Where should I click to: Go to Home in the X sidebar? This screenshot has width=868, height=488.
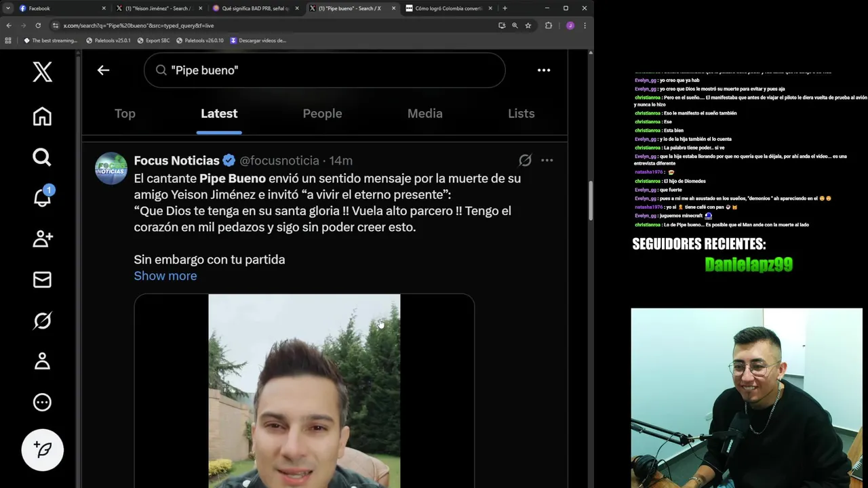(x=42, y=117)
